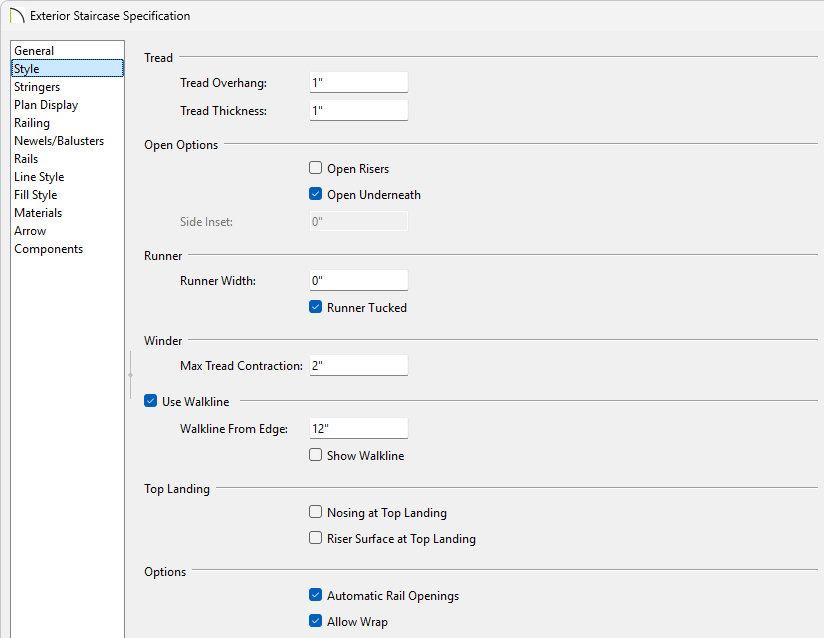Enable Riser Surface at Top Landing

coord(316,539)
